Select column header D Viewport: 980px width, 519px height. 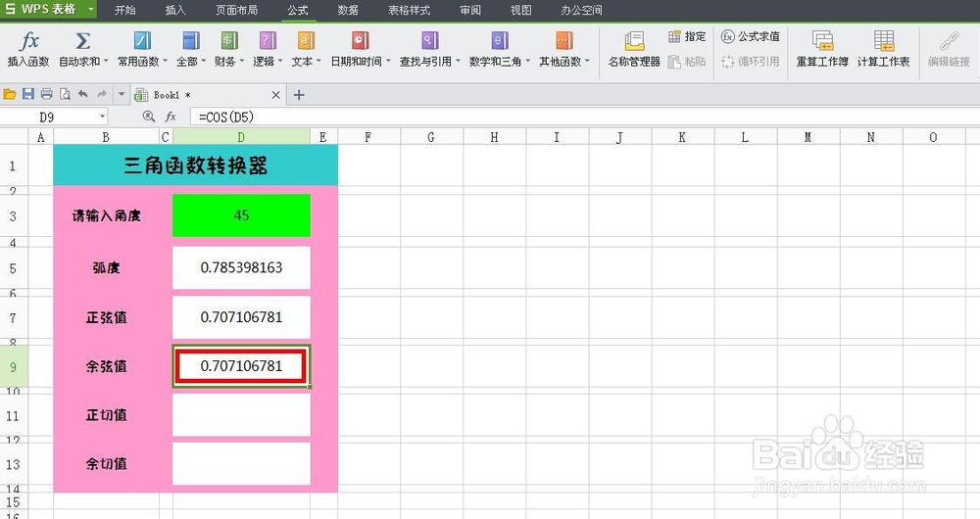click(241, 137)
